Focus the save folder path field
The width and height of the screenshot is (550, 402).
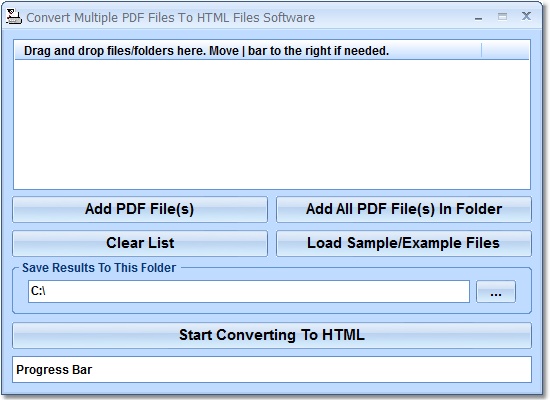pos(249,292)
